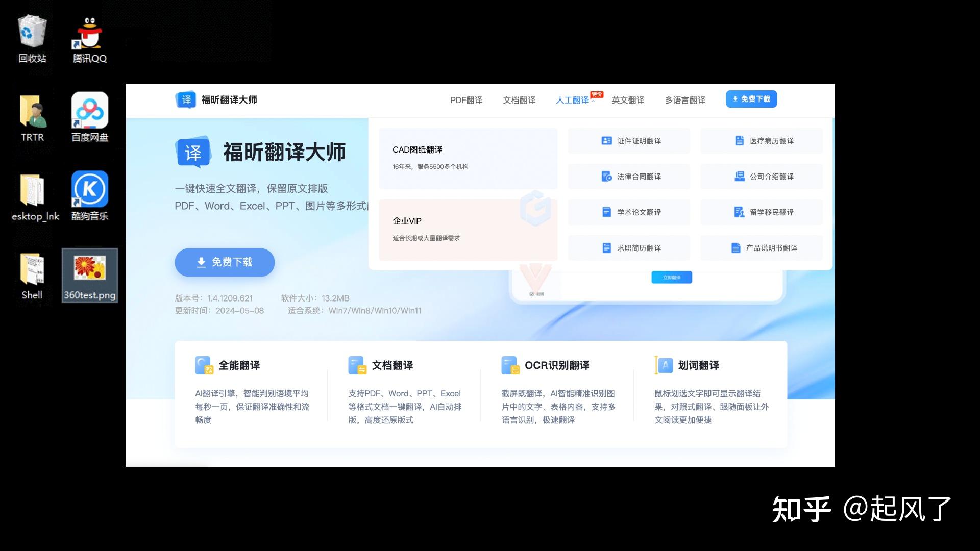This screenshot has width=980, height=551.
Task: Click the 留学移民翻译 icon
Action: (x=739, y=212)
